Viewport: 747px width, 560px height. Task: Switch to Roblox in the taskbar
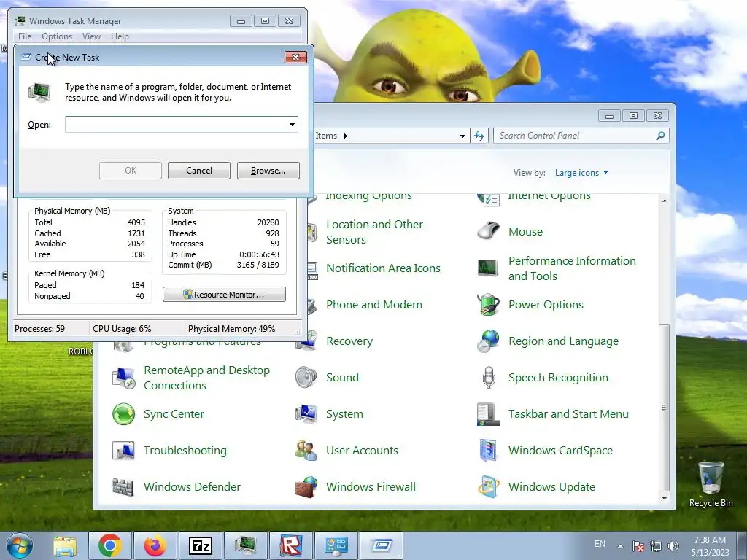291,545
